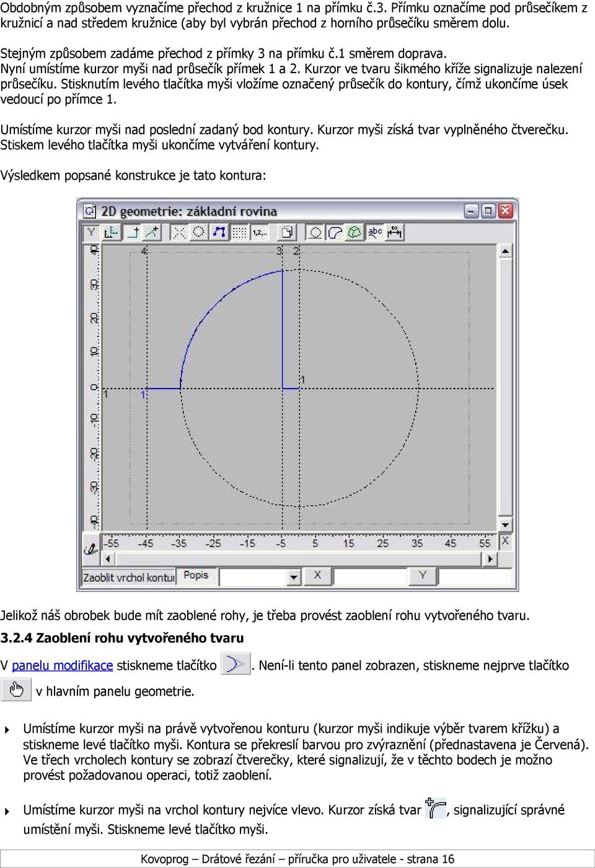Click footer text Kovoprog strana 16
This screenshot has height=868, width=595.
click(x=297, y=859)
